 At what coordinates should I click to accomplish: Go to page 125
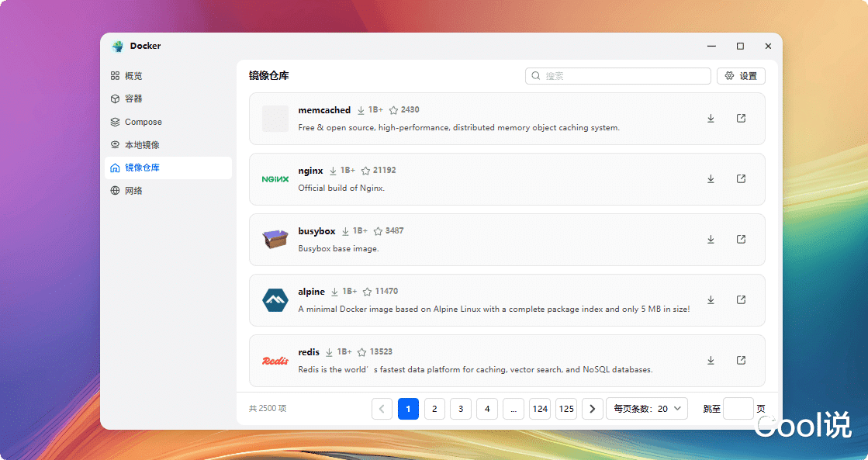tap(566, 409)
